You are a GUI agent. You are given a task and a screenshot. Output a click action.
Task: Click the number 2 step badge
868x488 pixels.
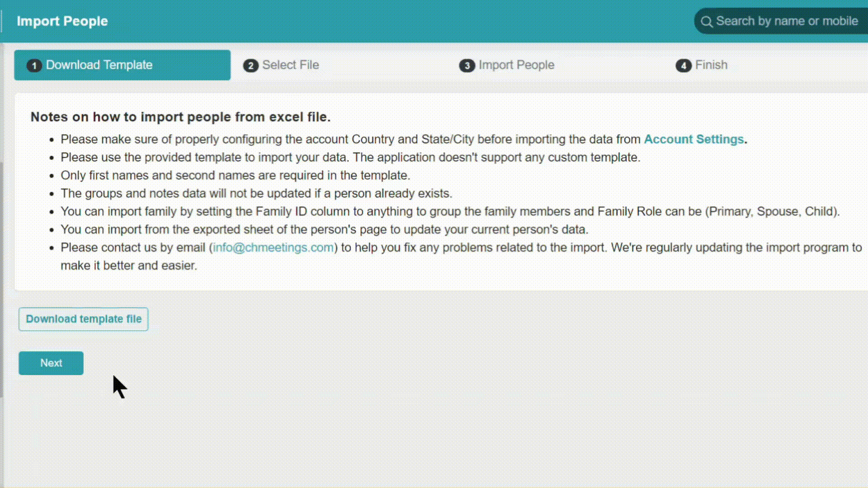(x=250, y=66)
